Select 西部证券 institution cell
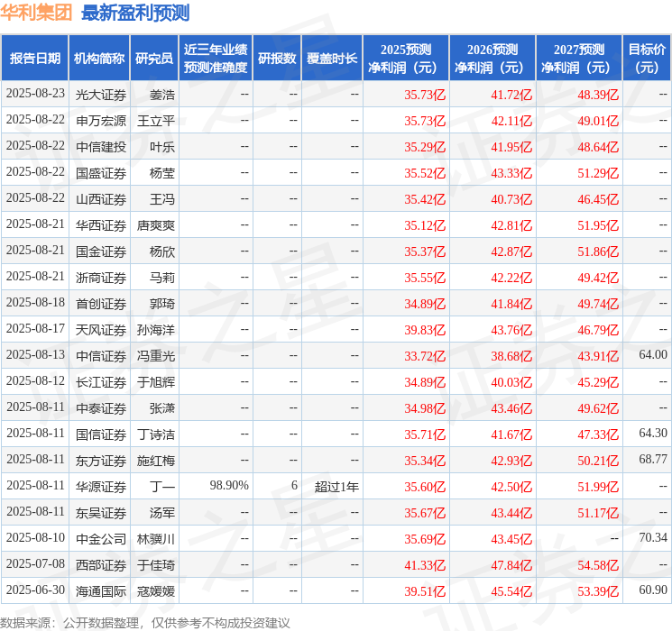 (x=101, y=565)
